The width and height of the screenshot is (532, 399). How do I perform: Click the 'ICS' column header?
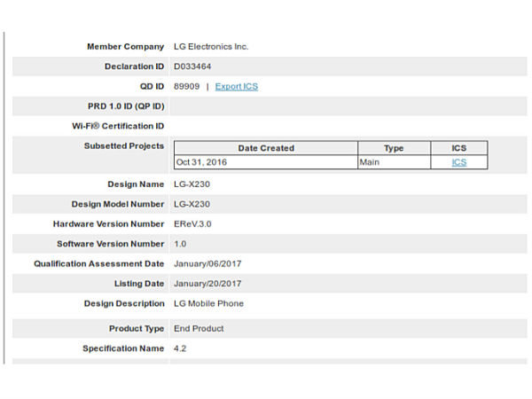pos(459,148)
